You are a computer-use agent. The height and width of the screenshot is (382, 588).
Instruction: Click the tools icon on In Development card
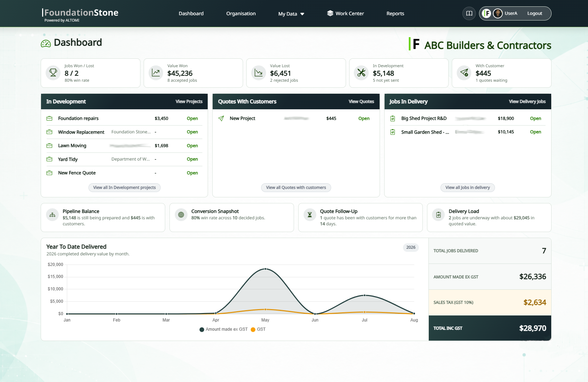361,73
